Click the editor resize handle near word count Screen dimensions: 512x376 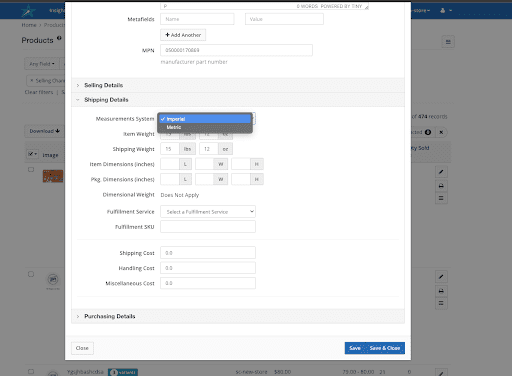366,7
